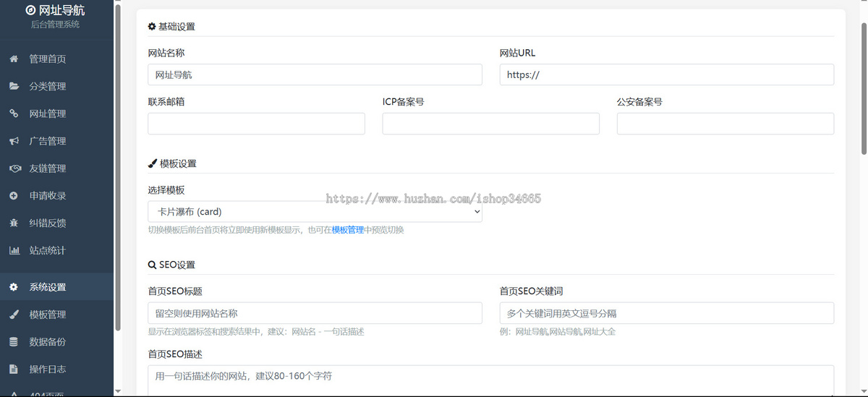Click the 联系邮箱 input field
This screenshot has width=868, height=397.
pyautogui.click(x=256, y=124)
